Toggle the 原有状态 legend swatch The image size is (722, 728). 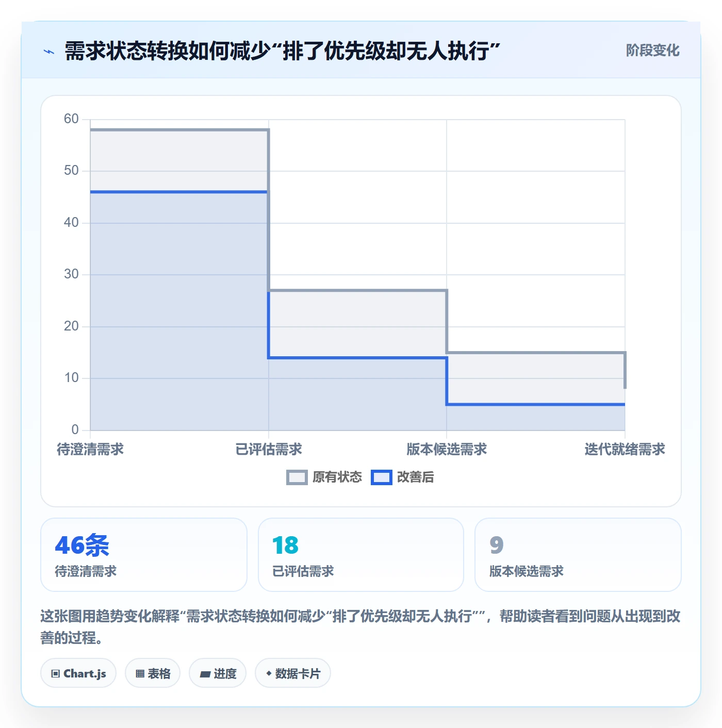coord(297,477)
